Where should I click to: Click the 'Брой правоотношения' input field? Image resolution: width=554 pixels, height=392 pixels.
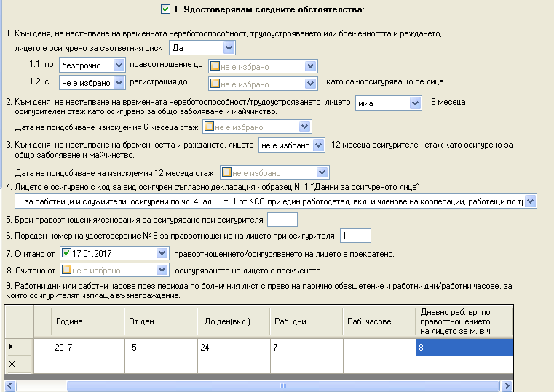[282, 220]
